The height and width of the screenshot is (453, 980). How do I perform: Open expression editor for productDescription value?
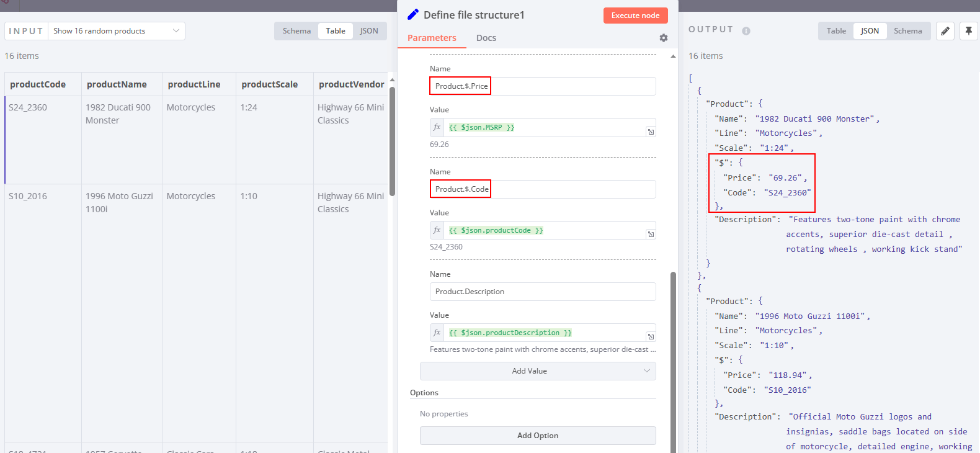651,336
